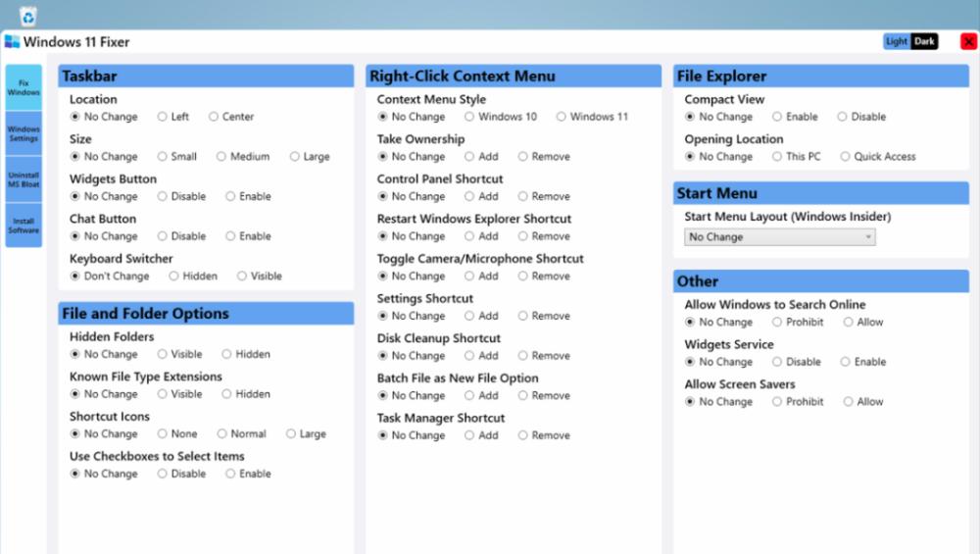Switch to Dark theme
Viewport: 980px width, 554px height.
[924, 41]
